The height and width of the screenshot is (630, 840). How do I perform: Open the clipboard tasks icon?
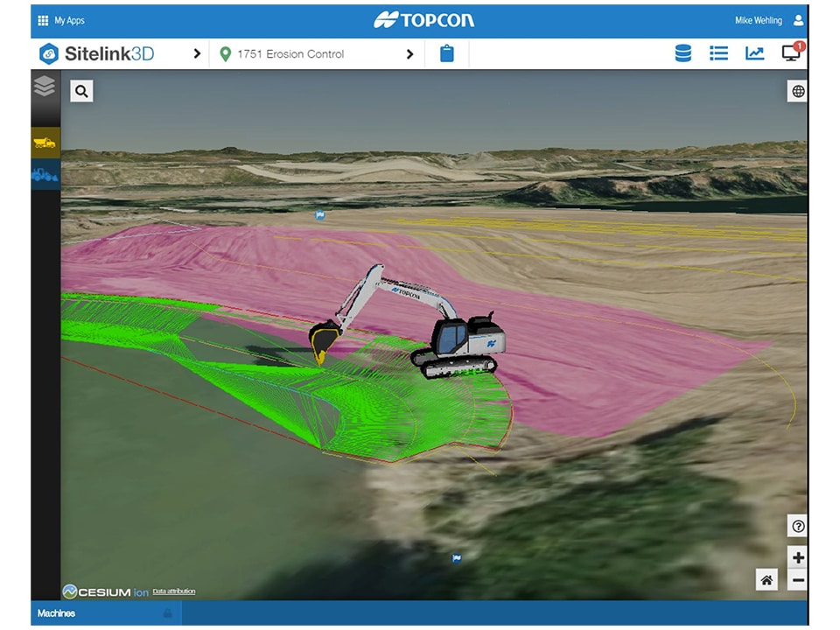(x=447, y=53)
